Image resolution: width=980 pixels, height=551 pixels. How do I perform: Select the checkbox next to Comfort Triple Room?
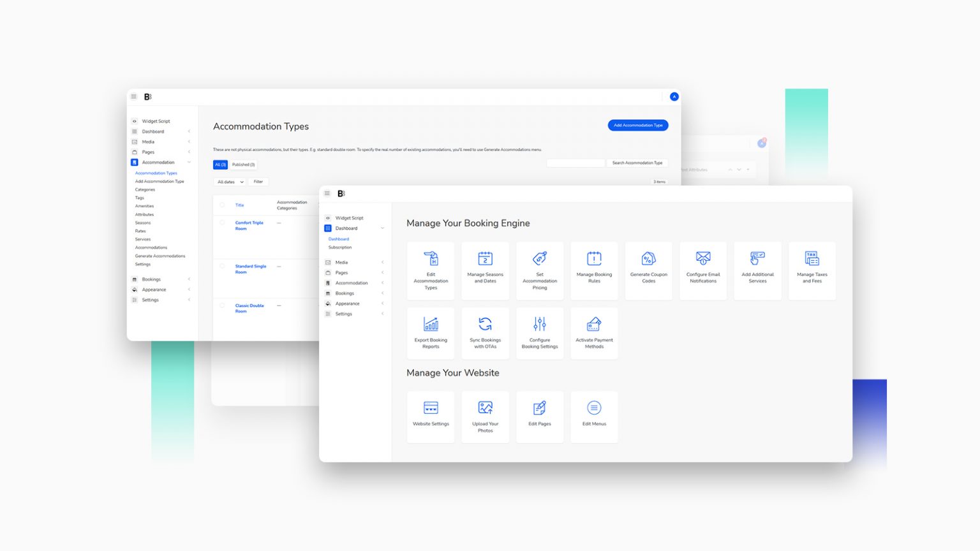point(222,223)
